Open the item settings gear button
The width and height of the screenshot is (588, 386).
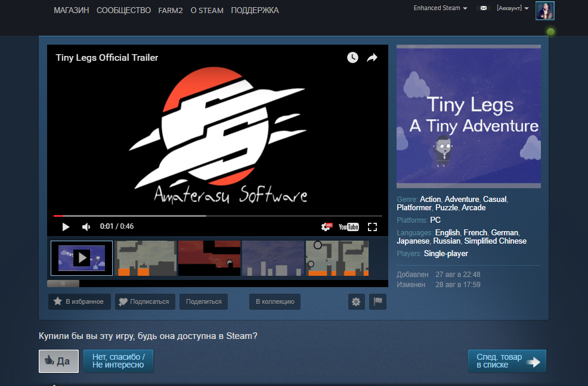[356, 301]
